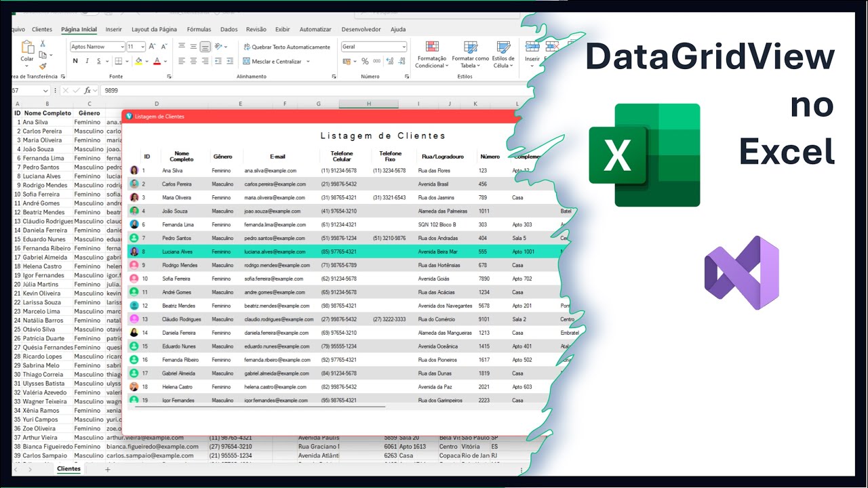Open Formatação Condicional menu

(x=431, y=54)
